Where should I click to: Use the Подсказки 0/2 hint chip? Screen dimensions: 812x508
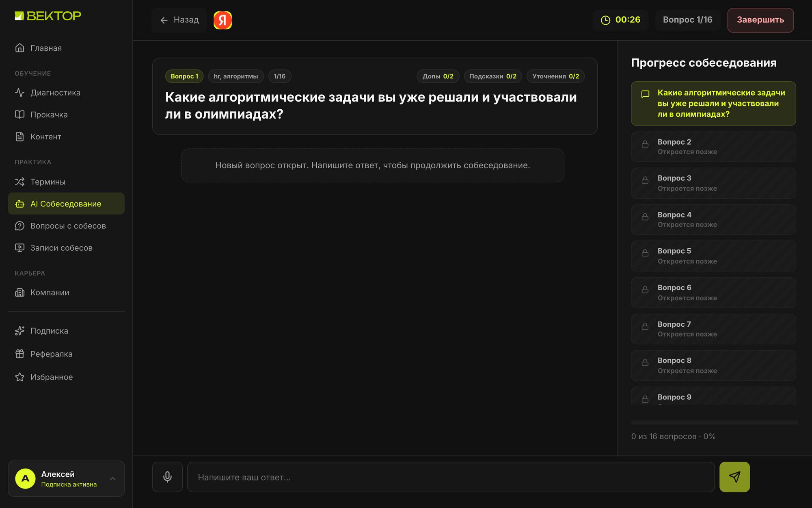[493, 76]
